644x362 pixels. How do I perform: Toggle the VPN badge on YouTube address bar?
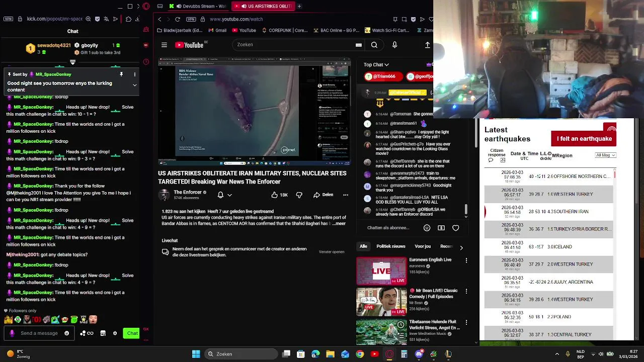pyautogui.click(x=191, y=19)
